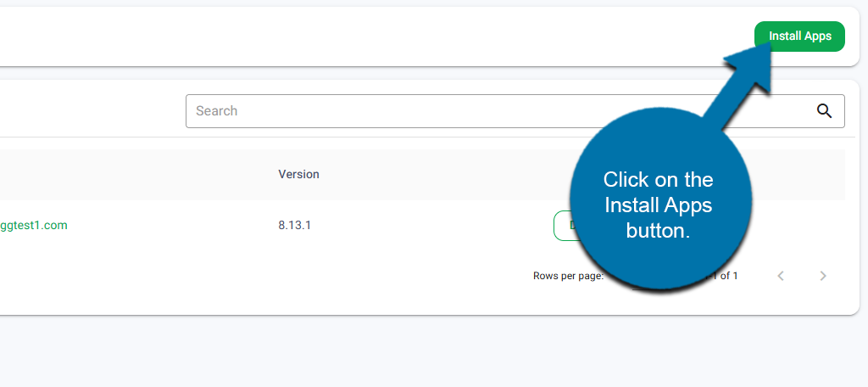Click the ggtest1.com row between link and version
The image size is (868, 387).
tap(170, 226)
